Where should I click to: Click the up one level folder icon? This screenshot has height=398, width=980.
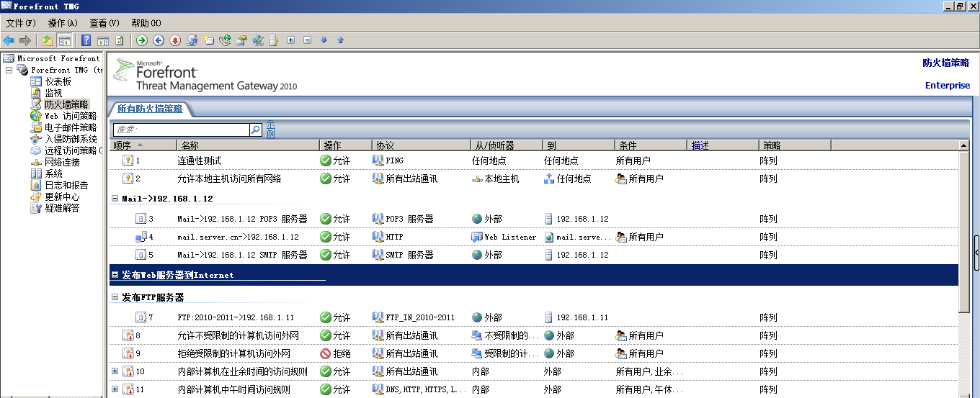point(48,40)
